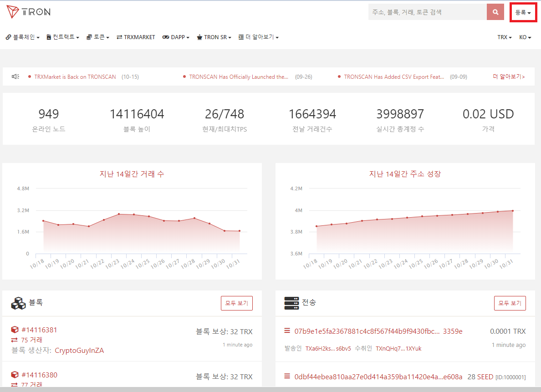Image resolution: width=541 pixels, height=392 pixels.
Task: Click the 26/748 TPS stat
Action: click(225, 120)
